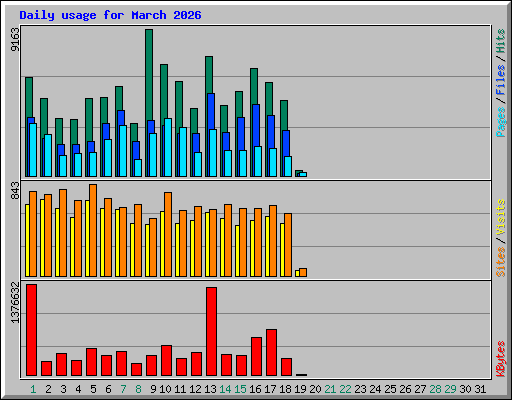The width and height of the screenshot is (512, 400).
Task: Click day 12 on the x-axis
Action: pos(195,389)
